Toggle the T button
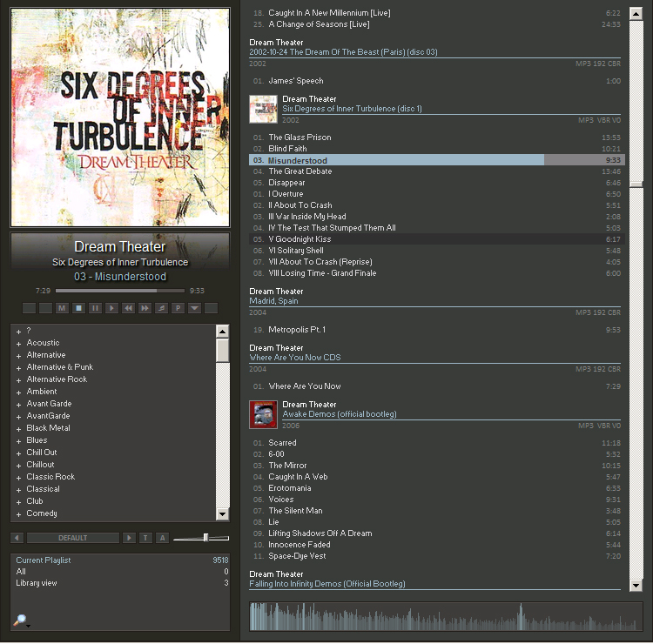This screenshot has height=644, width=653. [x=145, y=538]
